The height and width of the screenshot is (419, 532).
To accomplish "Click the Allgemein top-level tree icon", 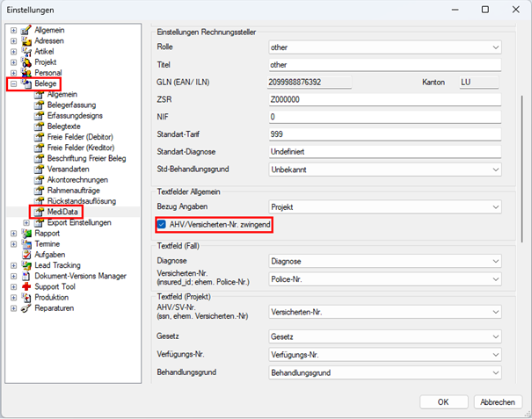I will 26,30.
